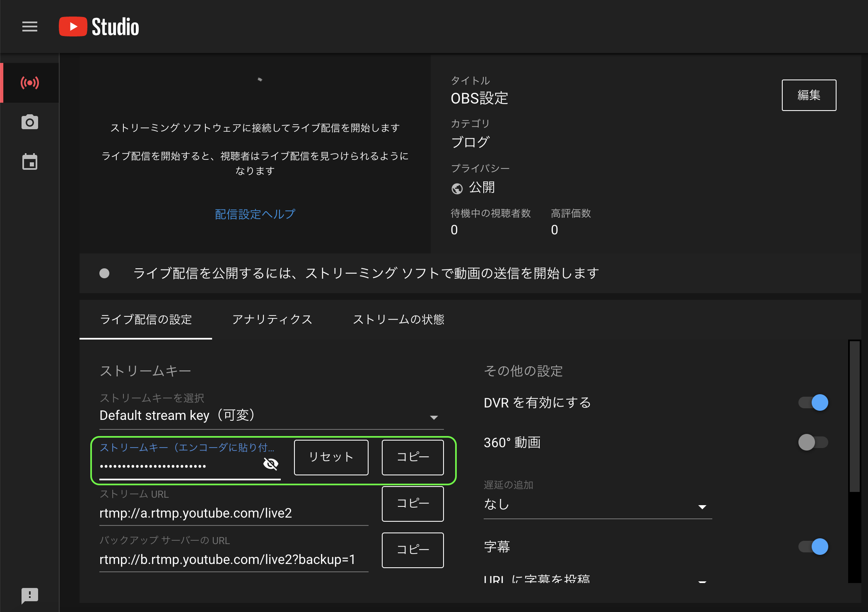Switch to the ストリームの状態 tab
Viewport: 868px width, 612px height.
pyautogui.click(x=398, y=319)
